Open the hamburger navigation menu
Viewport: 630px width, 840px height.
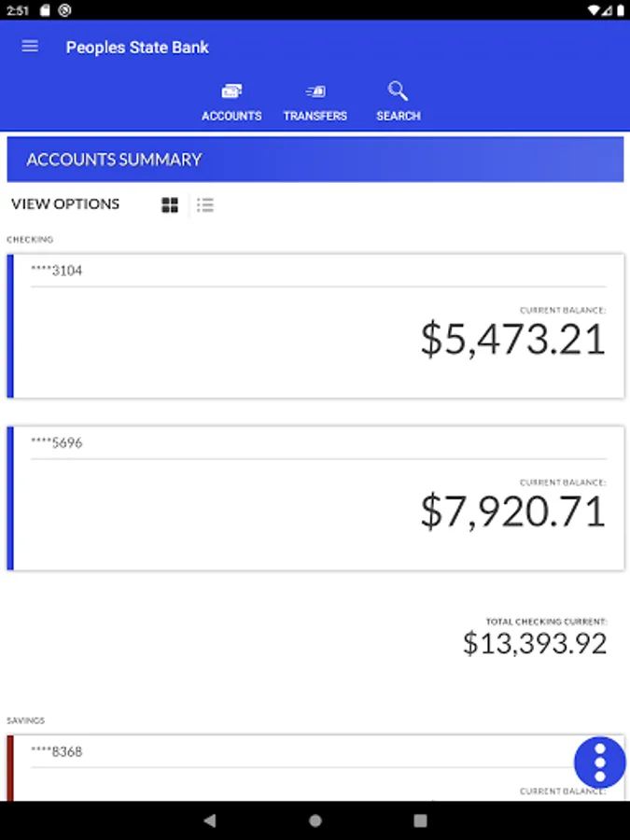pos(30,47)
